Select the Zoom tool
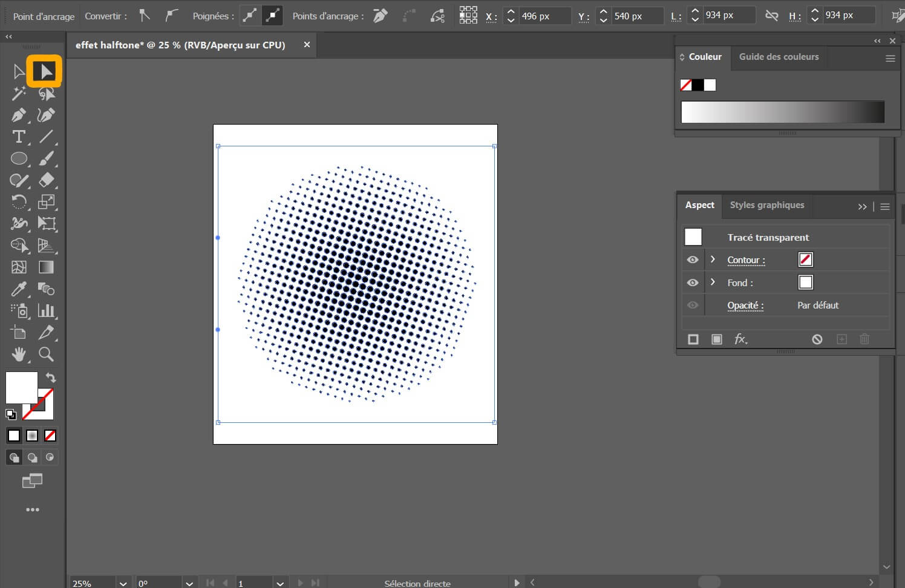 (46, 354)
